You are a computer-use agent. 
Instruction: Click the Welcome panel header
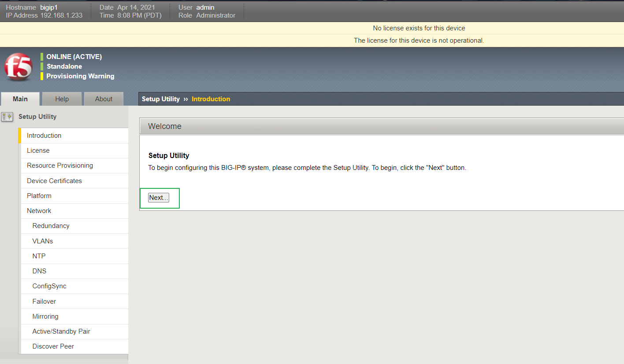point(382,126)
